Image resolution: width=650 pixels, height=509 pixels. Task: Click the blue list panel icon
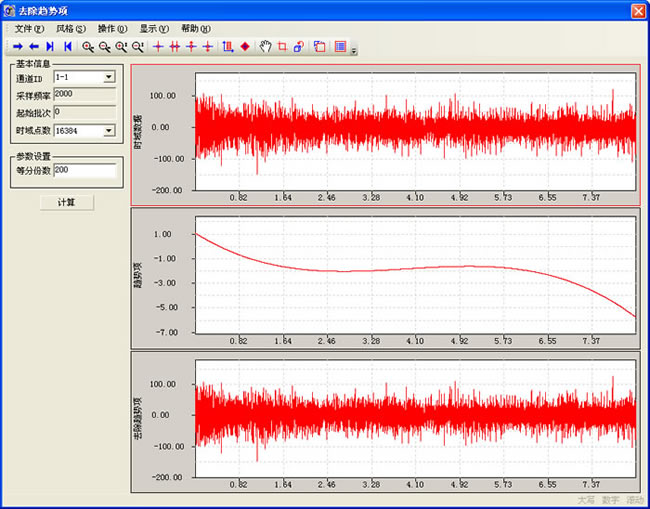[x=341, y=46]
